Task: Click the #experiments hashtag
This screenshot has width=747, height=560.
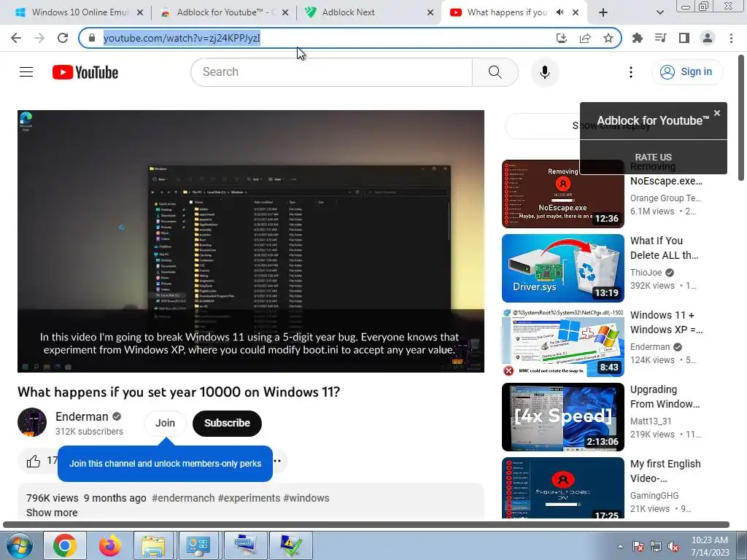Action: [249, 498]
